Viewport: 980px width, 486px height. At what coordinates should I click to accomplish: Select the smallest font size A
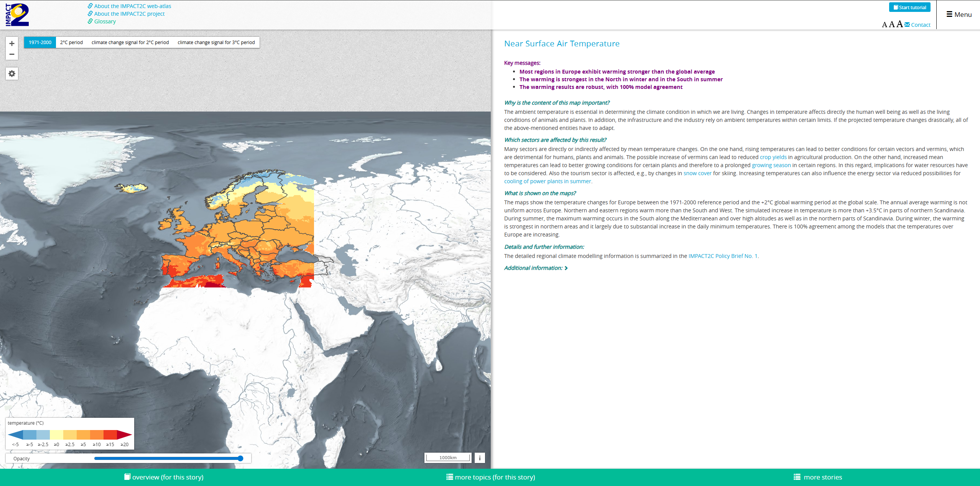885,25
